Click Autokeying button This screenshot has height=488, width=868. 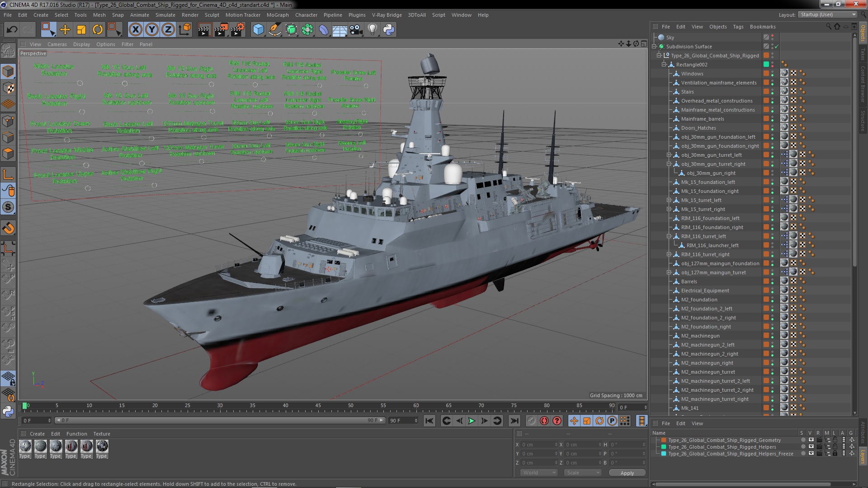[544, 421]
